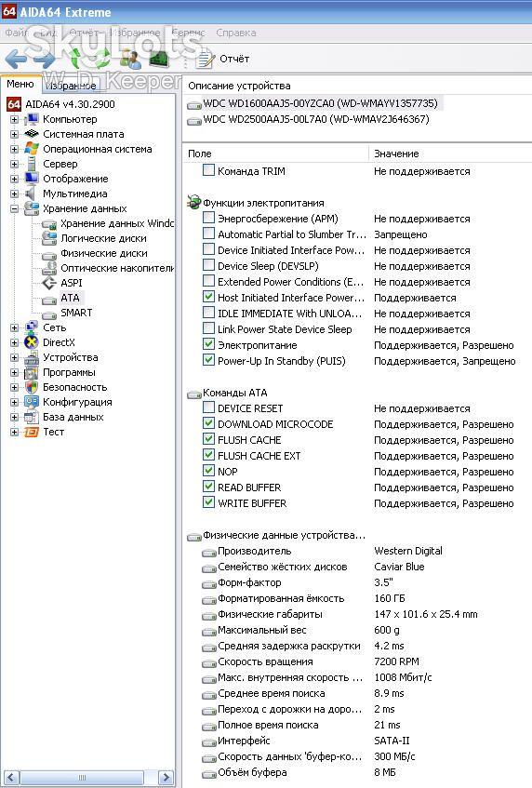Click the NOP checkbox
This screenshot has width=532, height=788.
click(x=208, y=471)
